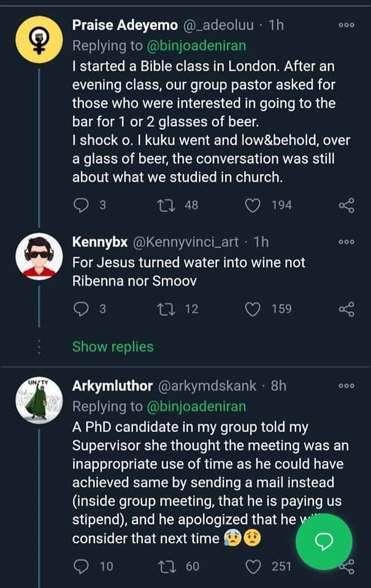371x588 pixels.
Task: Open Kennybx's profile picture
Action: (x=40, y=256)
